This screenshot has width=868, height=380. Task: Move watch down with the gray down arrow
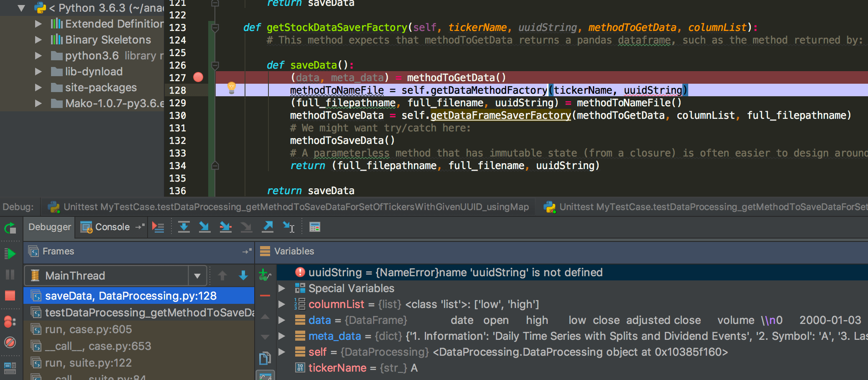[x=265, y=337]
